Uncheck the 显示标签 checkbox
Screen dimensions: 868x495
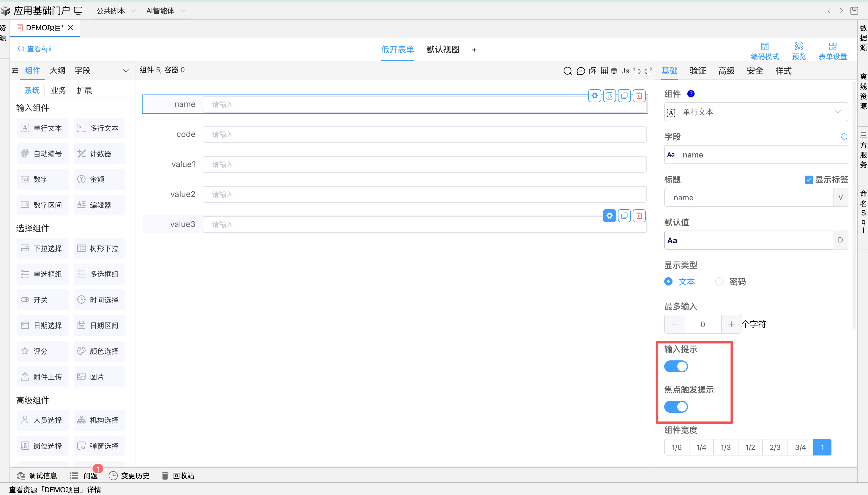tap(809, 179)
